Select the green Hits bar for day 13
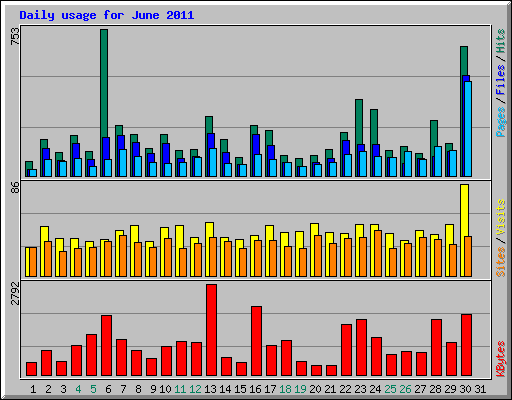 click(x=209, y=125)
